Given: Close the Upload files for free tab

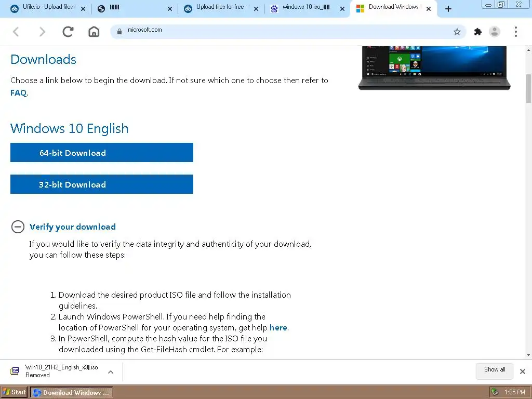Looking at the screenshot, I should point(256,9).
